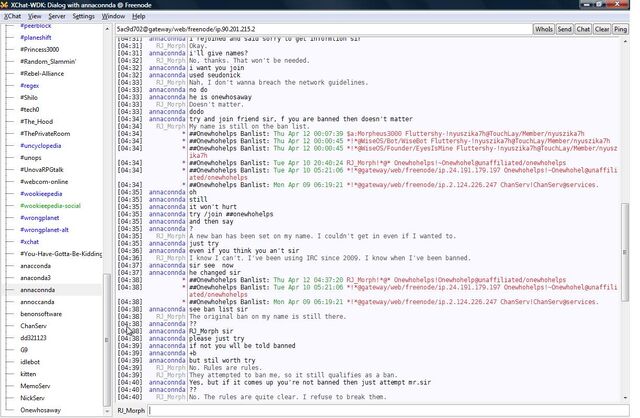
Task: Select the #wrongplanet-alt channel
Action: pos(44,230)
